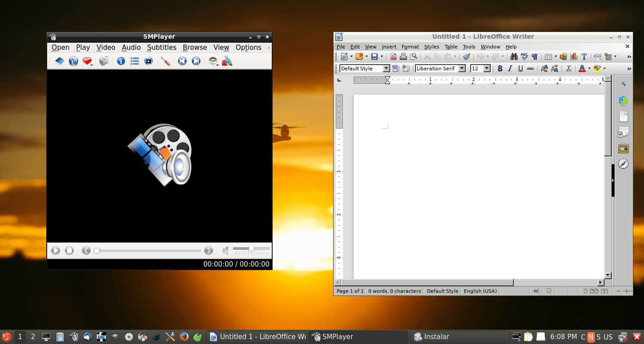Click the Favorites heart icon in SMPlayer

pyautogui.click(x=87, y=61)
